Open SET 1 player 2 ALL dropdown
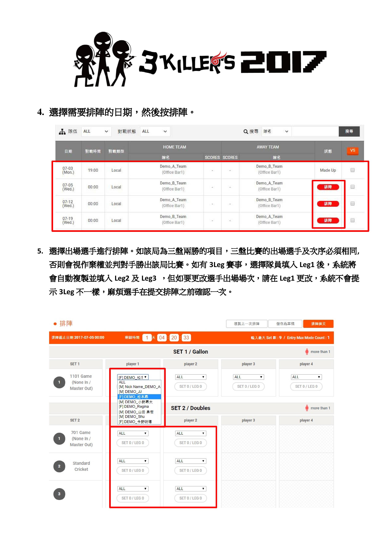 pyautogui.click(x=191, y=377)
